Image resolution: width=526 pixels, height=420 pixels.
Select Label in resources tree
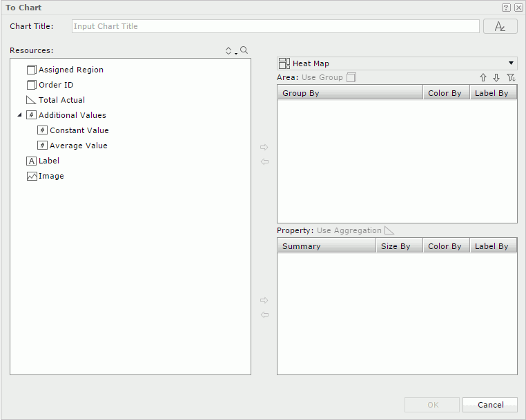[49, 161]
